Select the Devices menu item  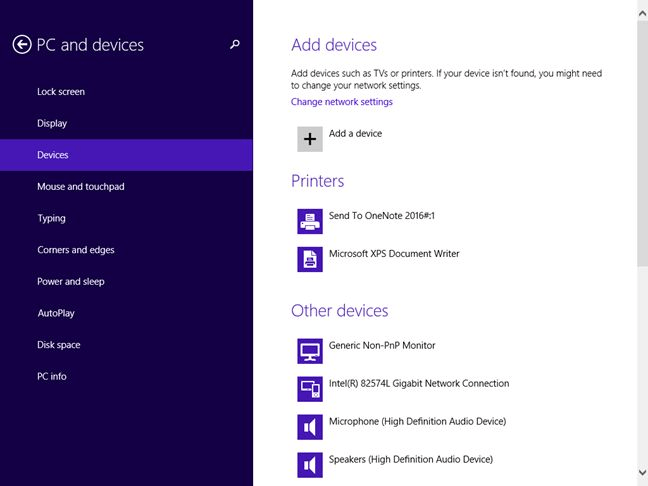(126, 155)
